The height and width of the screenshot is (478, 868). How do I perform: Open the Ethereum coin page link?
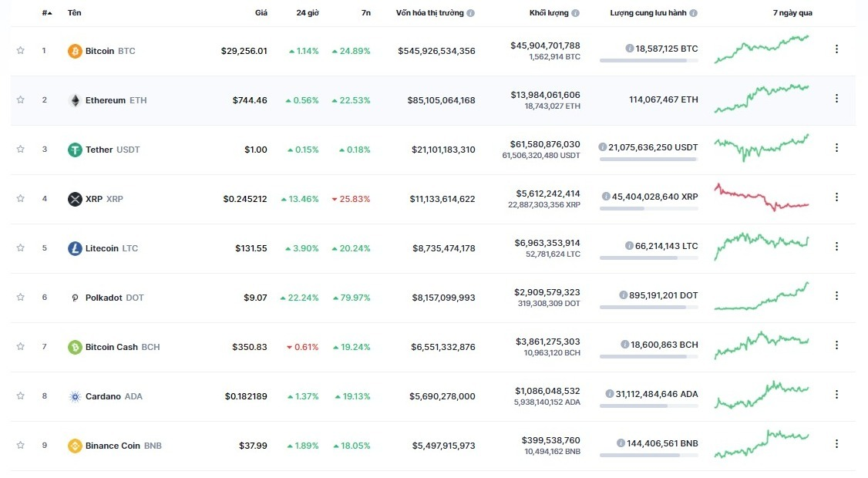click(105, 100)
